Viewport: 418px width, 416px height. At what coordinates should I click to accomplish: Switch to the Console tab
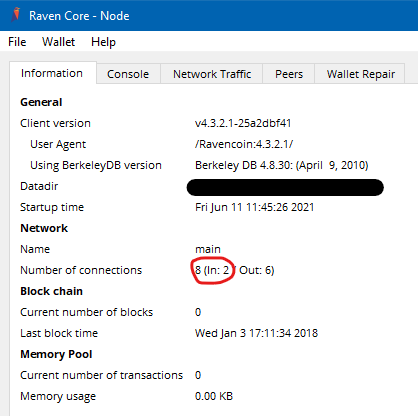pyautogui.click(x=128, y=74)
